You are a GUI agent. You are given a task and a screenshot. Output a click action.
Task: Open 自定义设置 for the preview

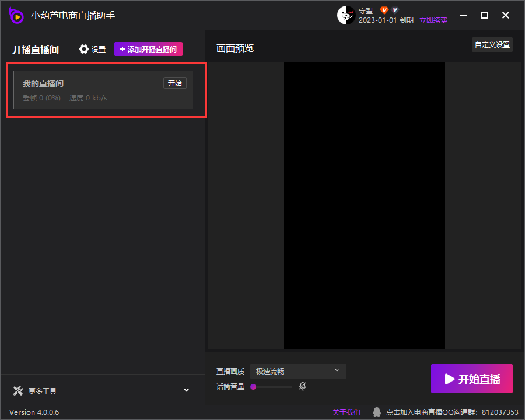[x=492, y=45]
